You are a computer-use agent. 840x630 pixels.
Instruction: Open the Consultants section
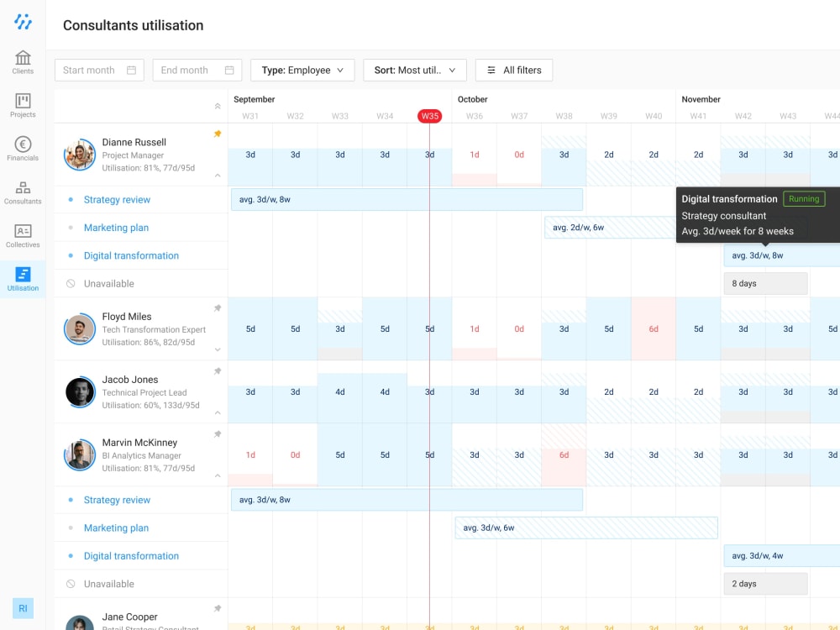point(23,192)
